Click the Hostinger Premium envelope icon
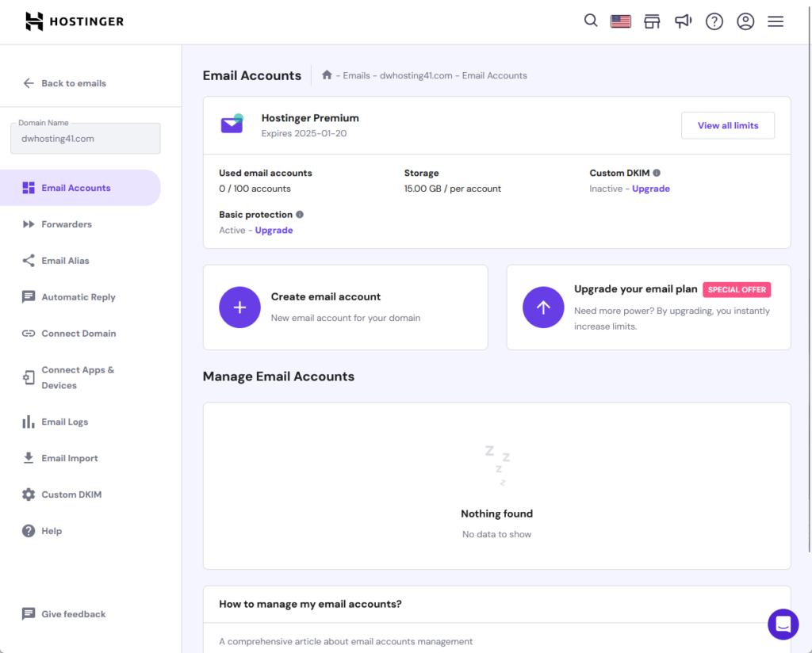Screen dimensions: 812x653 click(x=232, y=124)
